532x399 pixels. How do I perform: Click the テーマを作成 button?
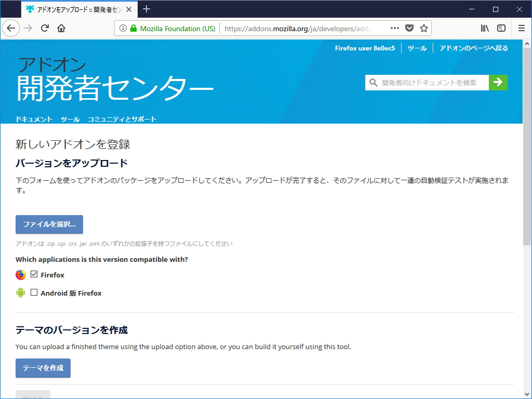point(43,368)
